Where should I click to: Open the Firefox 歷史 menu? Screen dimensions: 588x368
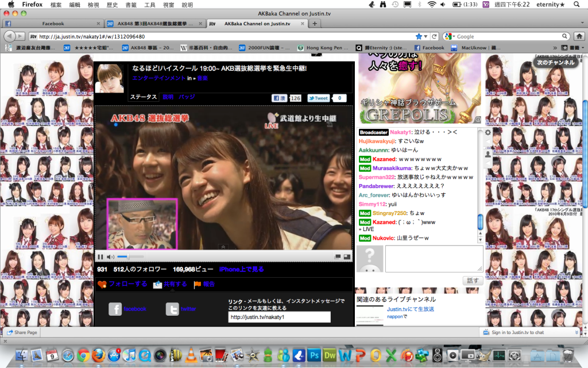pyautogui.click(x=112, y=5)
